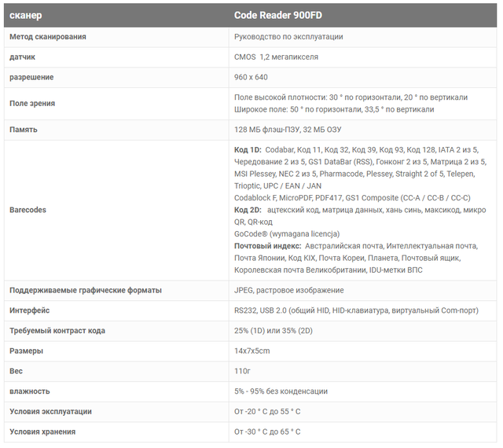503x448 pixels.
Task: Click 'GoCode® (wymagana licencja)' text
Action: point(287,233)
